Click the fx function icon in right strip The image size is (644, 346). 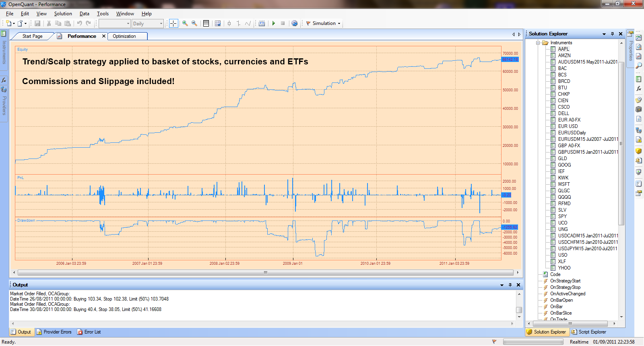(639, 89)
